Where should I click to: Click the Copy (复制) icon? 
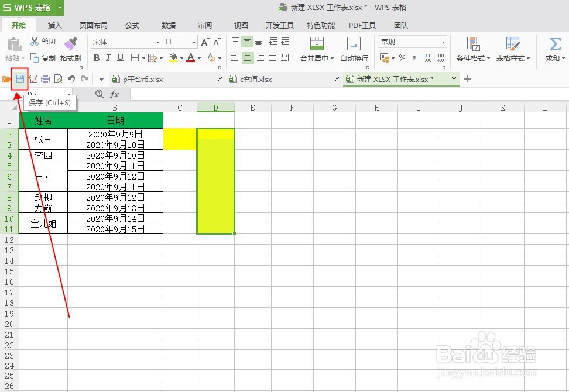click(35, 58)
